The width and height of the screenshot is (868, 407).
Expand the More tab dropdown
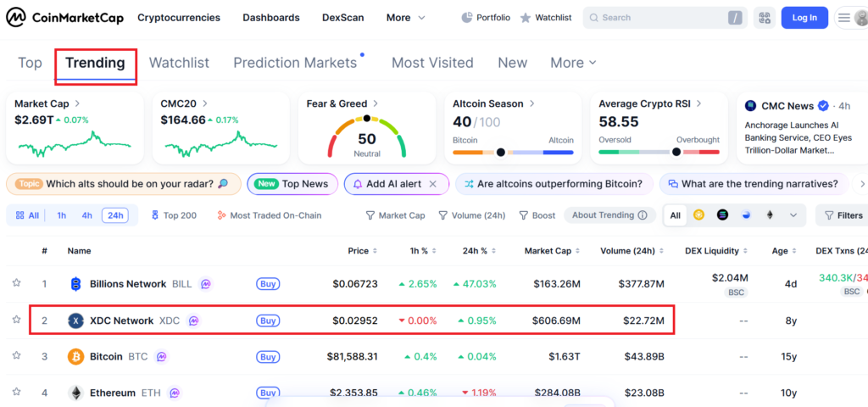(573, 63)
